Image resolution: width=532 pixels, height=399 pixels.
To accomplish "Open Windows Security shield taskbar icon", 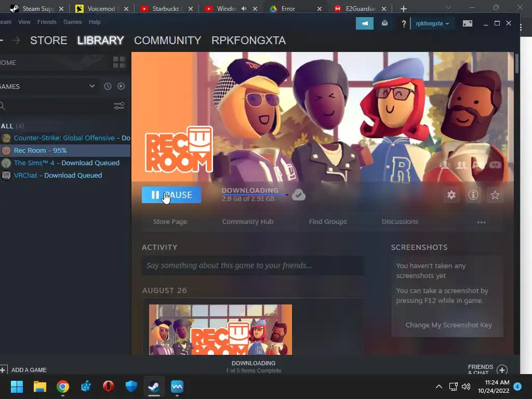I will [x=131, y=387].
